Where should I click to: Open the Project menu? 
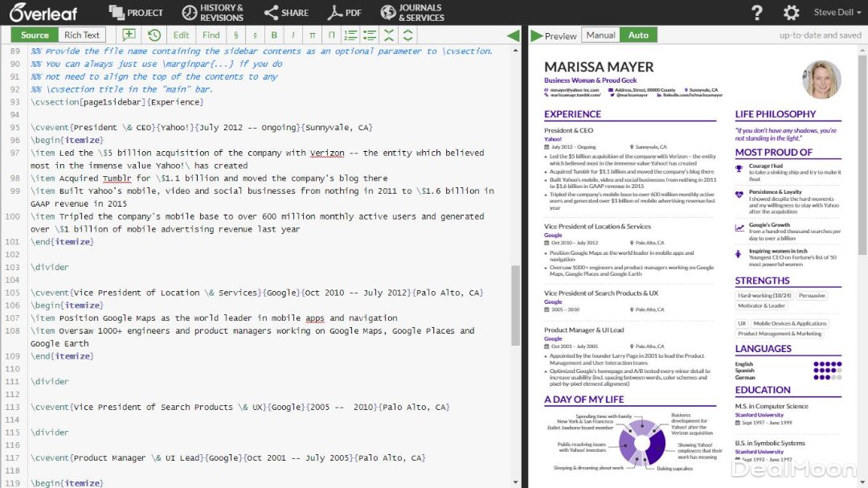click(x=136, y=13)
